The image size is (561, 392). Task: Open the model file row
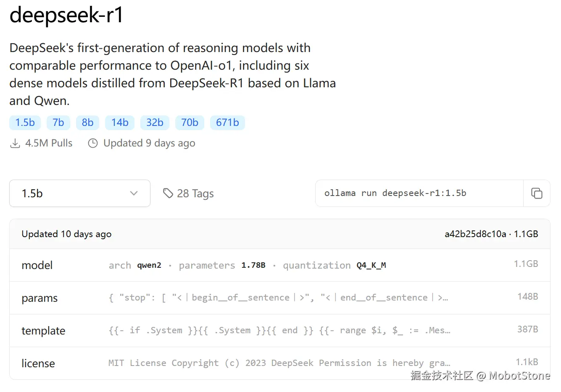click(280, 265)
